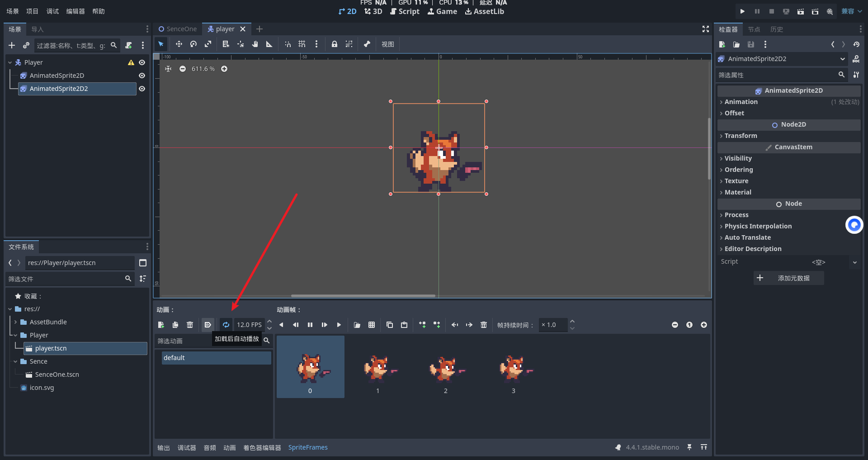
Task: Select the Move mode tool in viewport toolbar
Action: coord(179,44)
